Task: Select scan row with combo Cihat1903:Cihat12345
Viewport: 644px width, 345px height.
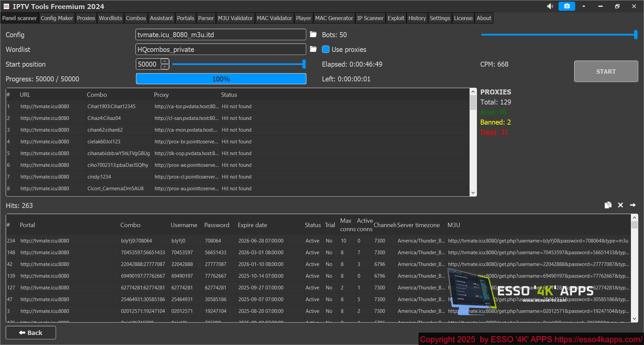Action: click(x=237, y=107)
